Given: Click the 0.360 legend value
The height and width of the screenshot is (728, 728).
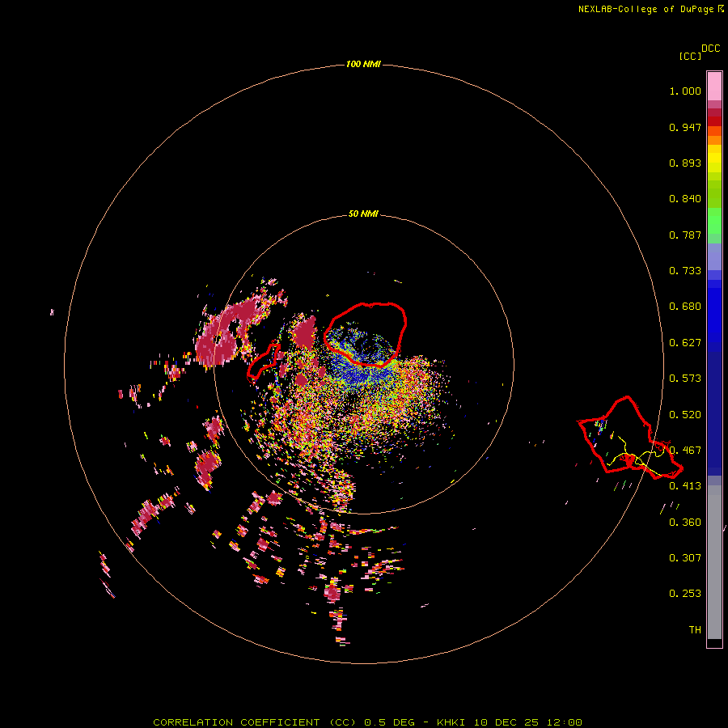Looking at the screenshot, I should click(685, 523).
